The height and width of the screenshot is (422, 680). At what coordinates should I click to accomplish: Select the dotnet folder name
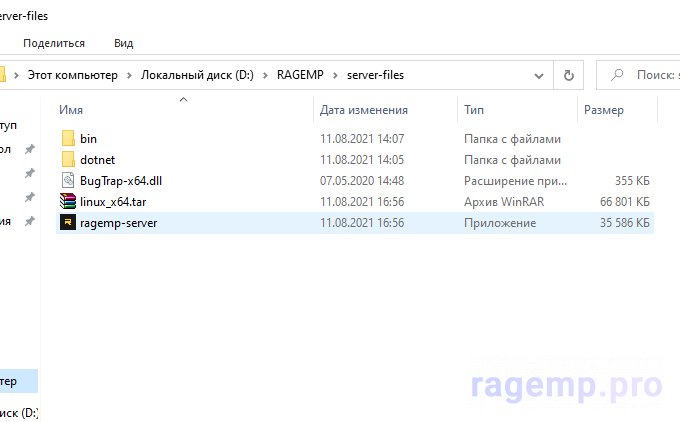point(97,160)
